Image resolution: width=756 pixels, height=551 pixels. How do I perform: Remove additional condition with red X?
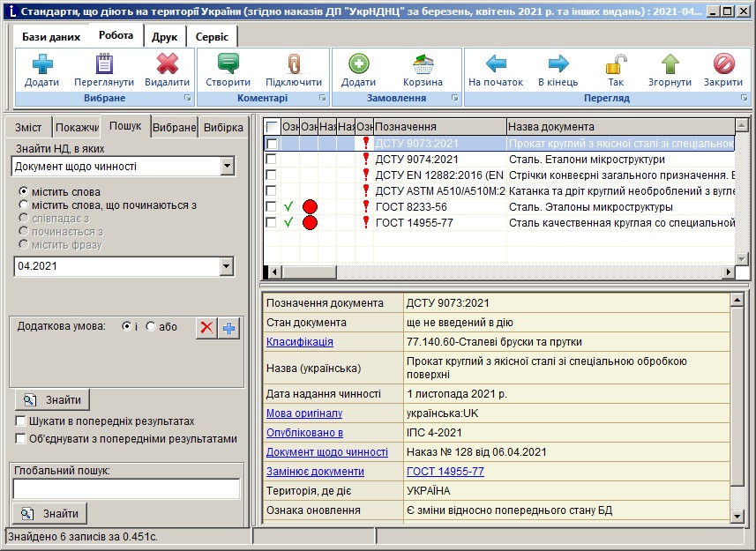[x=206, y=328]
